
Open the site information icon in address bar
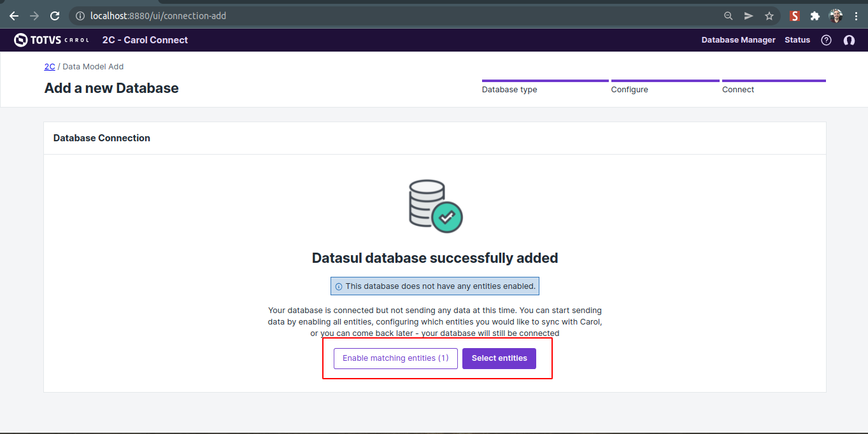[x=80, y=16]
